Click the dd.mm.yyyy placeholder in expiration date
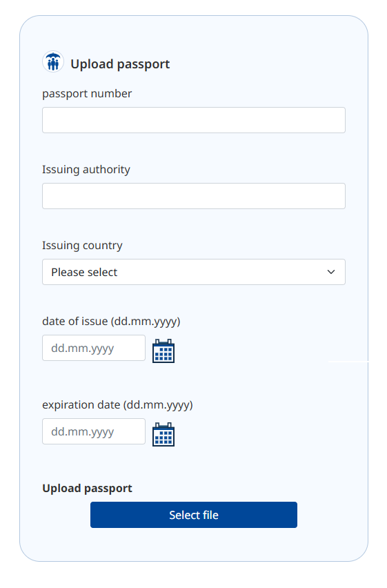Viewport: 387px width, 588px height. 83,432
